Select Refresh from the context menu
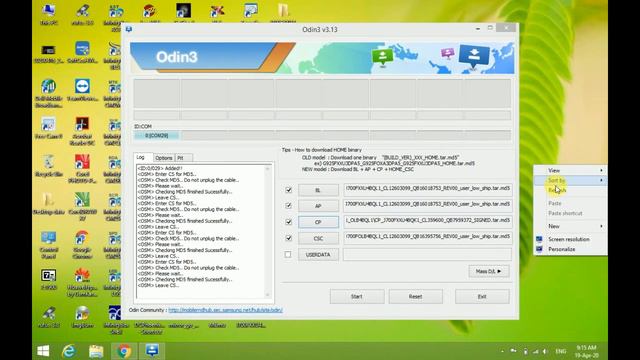This screenshot has height=360, width=640. [x=570, y=190]
